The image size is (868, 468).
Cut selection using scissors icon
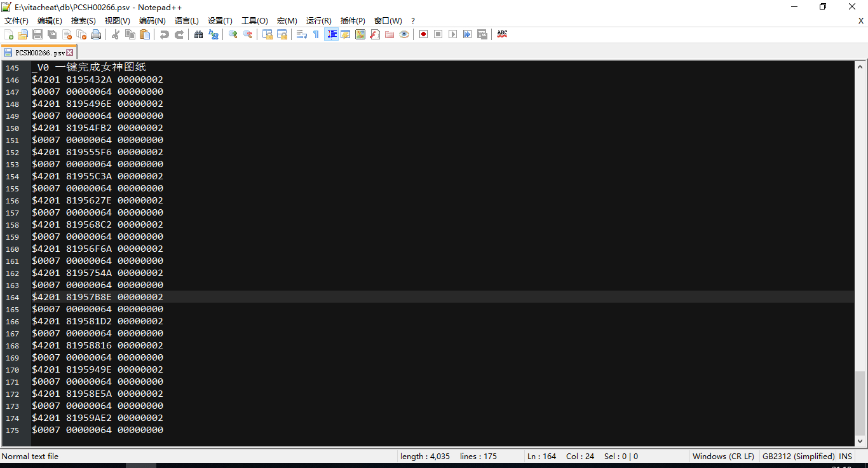coord(116,34)
